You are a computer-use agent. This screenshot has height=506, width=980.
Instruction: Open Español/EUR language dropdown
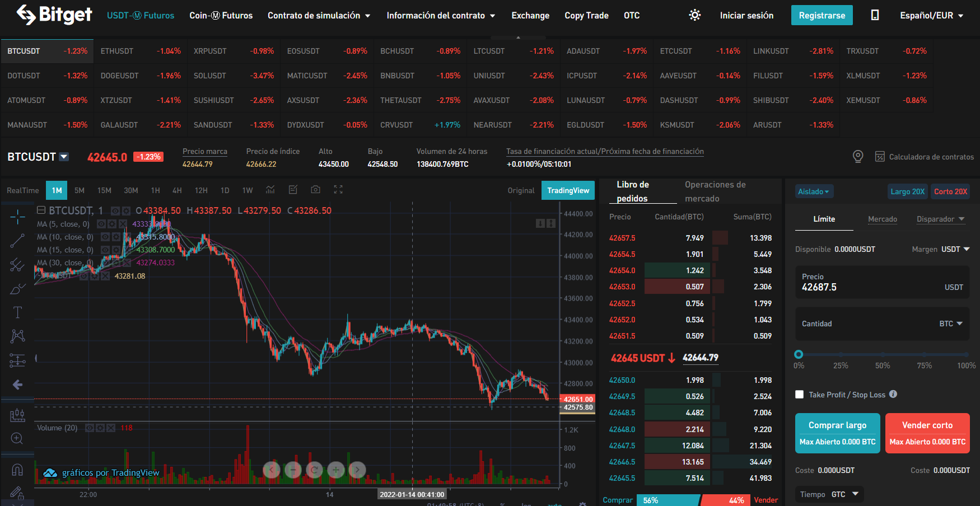932,15
